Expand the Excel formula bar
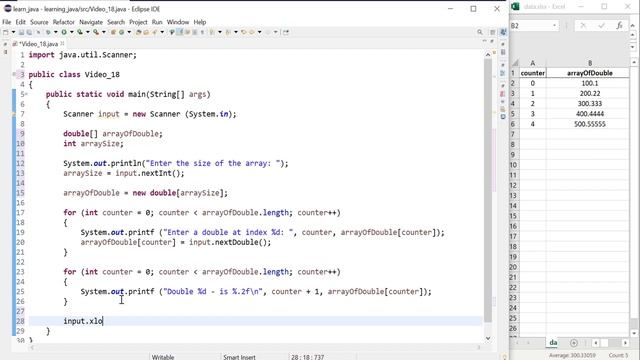This screenshot has width=640, height=360. [633, 25]
